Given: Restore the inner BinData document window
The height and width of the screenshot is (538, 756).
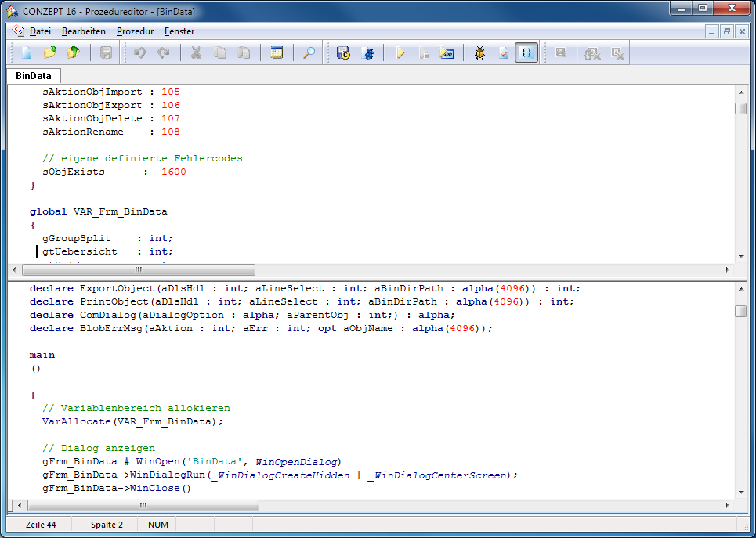Looking at the screenshot, I should point(727,31).
